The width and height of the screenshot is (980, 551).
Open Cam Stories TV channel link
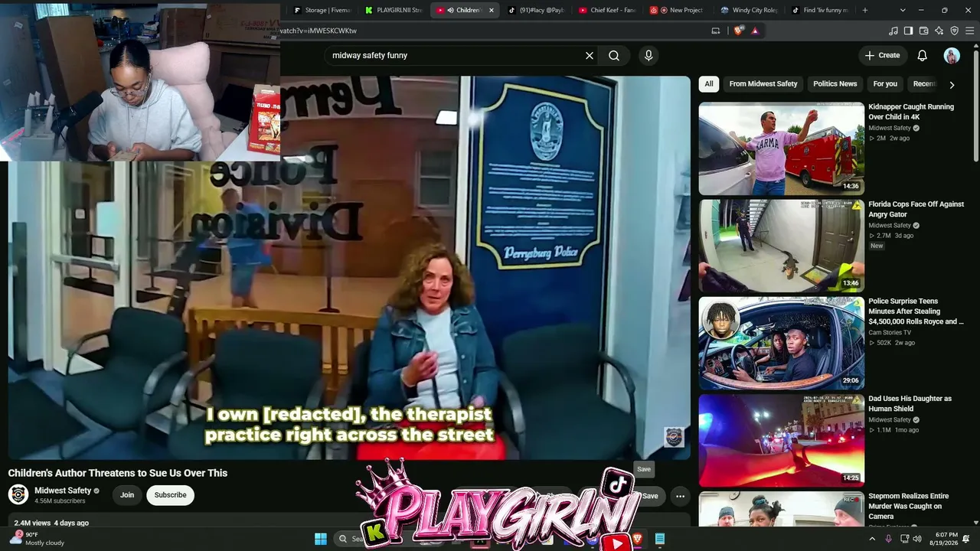click(890, 333)
